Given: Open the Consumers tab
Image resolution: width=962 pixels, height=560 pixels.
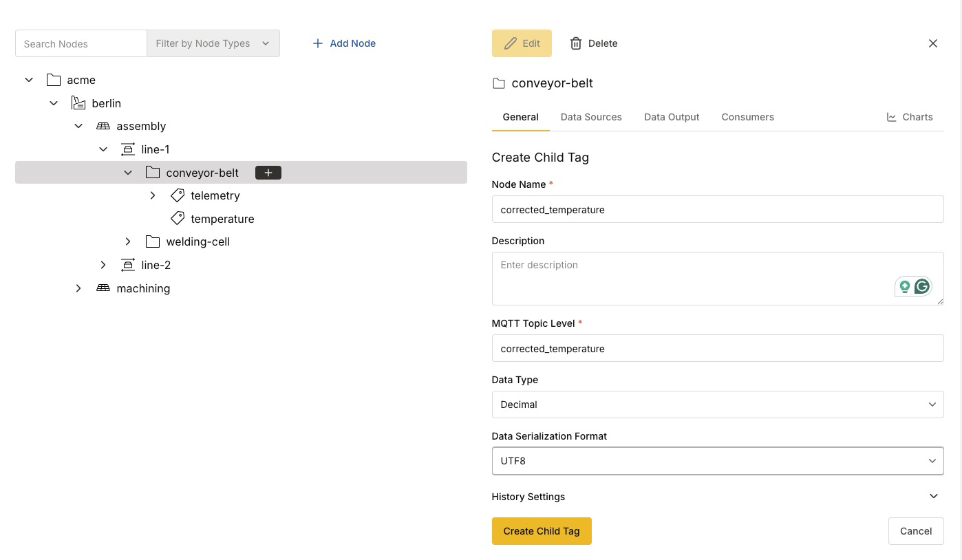Looking at the screenshot, I should tap(747, 117).
